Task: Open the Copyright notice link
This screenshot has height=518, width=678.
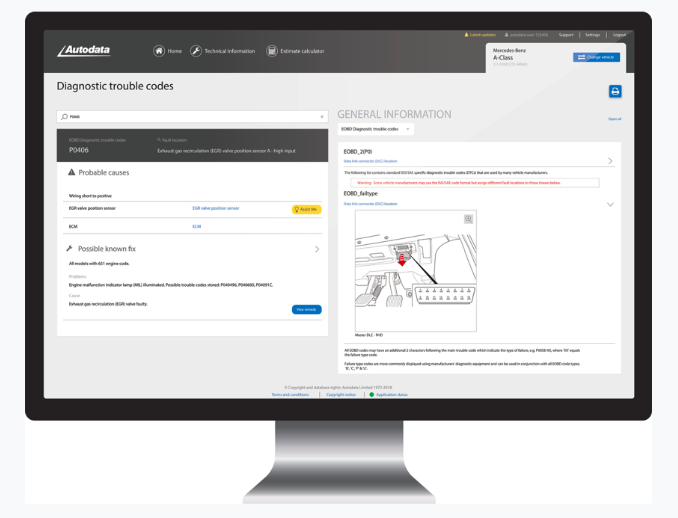Action: point(341,394)
